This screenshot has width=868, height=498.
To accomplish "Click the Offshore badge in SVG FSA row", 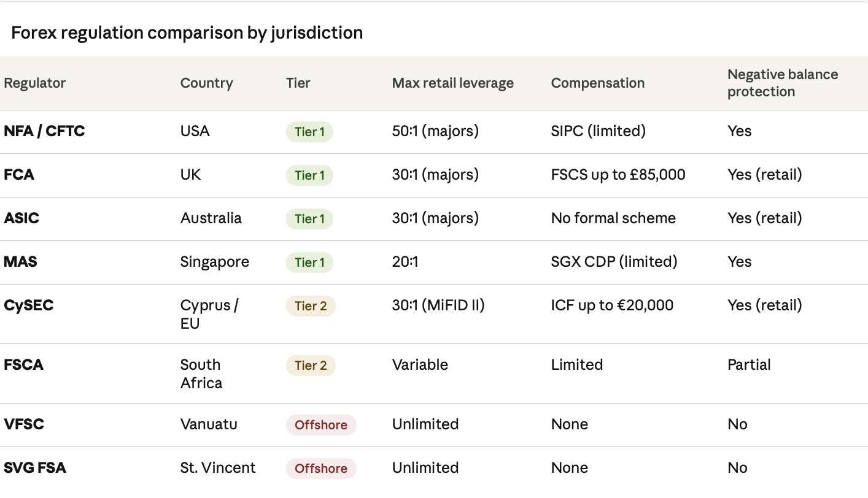I will 321,469.
